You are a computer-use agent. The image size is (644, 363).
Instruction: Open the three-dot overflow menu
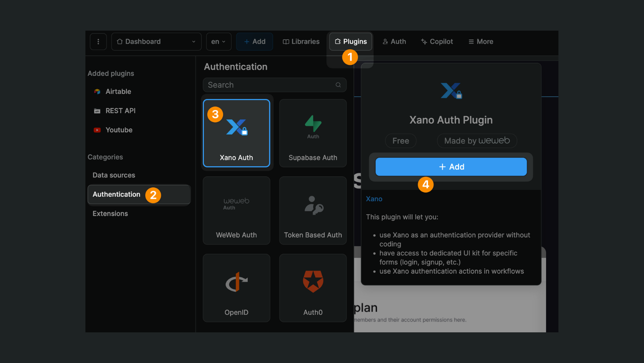(98, 41)
